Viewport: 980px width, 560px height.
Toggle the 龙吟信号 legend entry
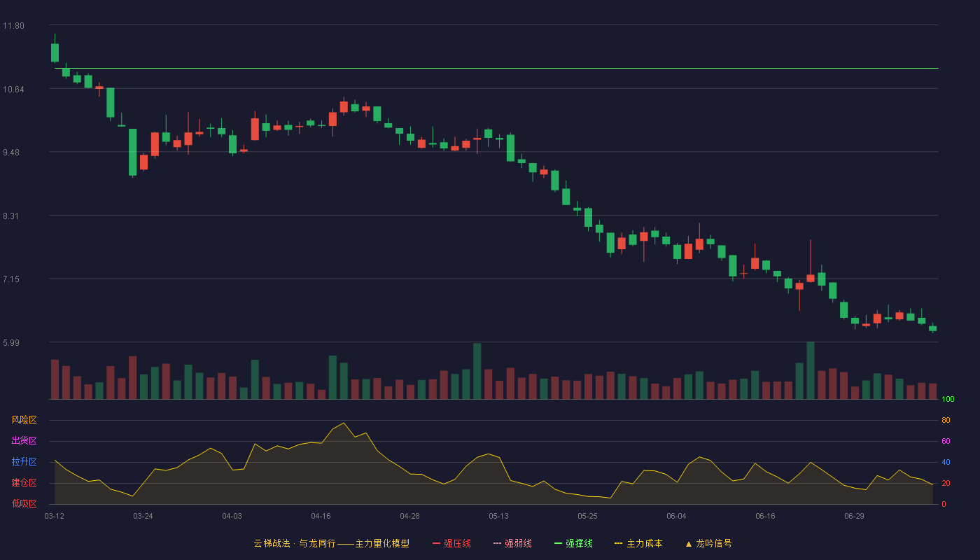708,543
